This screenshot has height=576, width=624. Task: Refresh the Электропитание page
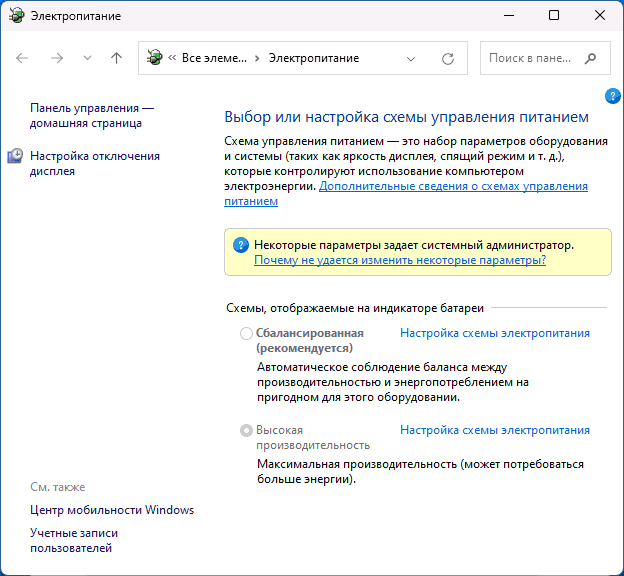[x=448, y=59]
